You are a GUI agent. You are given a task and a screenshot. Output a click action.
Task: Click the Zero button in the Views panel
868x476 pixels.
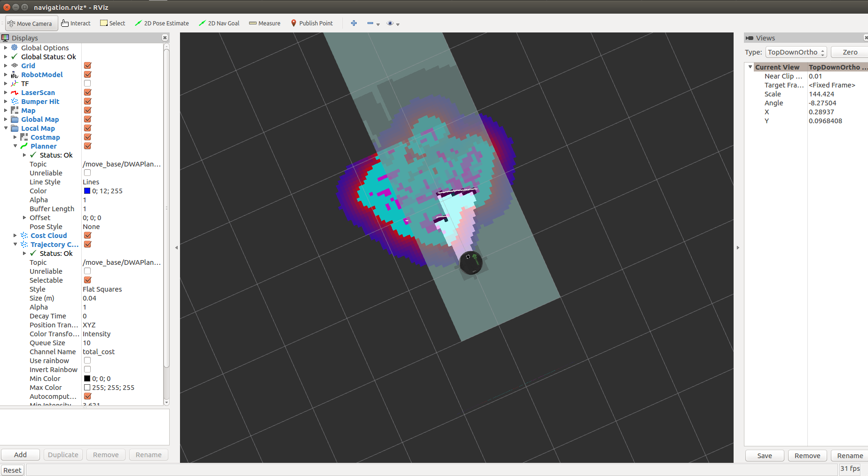tap(849, 52)
